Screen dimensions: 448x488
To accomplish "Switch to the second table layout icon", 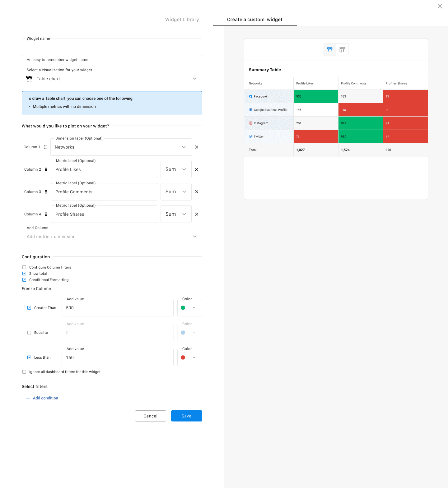I will [x=342, y=50].
